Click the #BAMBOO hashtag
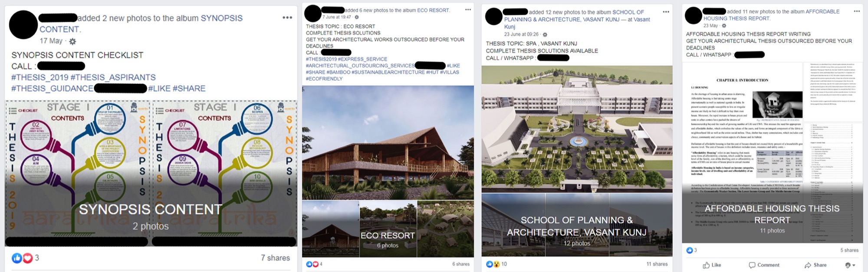The image size is (868, 272). tap(338, 72)
